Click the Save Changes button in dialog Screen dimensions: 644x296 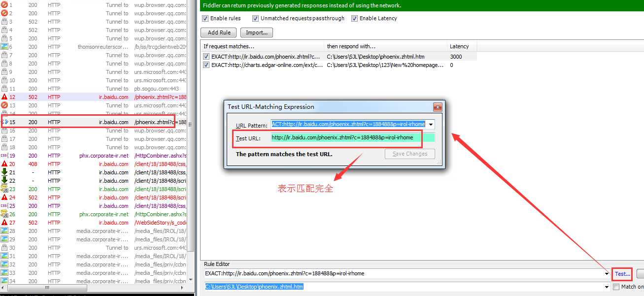[x=410, y=154]
